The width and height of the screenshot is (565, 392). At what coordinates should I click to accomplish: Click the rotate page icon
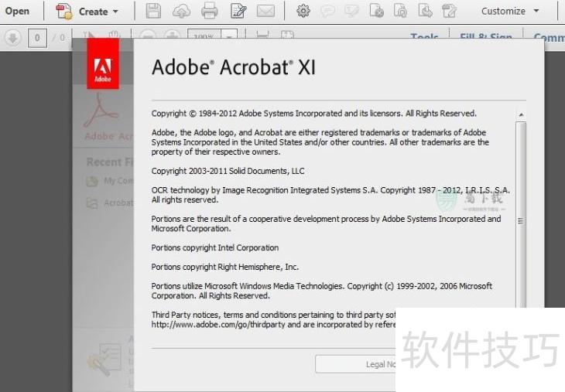pyautogui.click(x=400, y=11)
